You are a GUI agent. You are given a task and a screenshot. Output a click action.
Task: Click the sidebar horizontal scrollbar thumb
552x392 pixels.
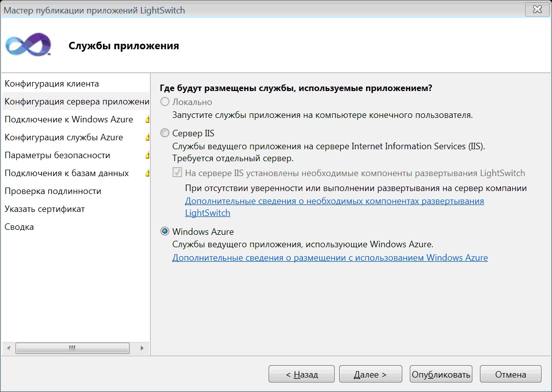click(73, 348)
